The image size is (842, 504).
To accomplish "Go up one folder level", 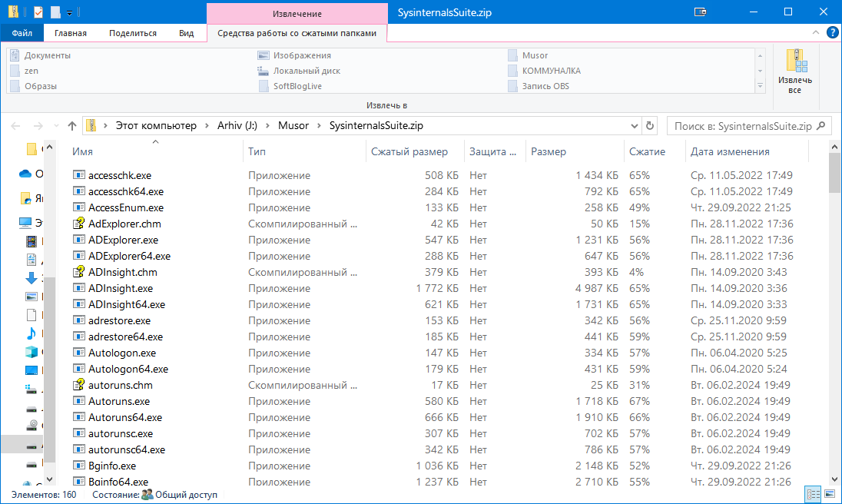I will pyautogui.click(x=72, y=125).
